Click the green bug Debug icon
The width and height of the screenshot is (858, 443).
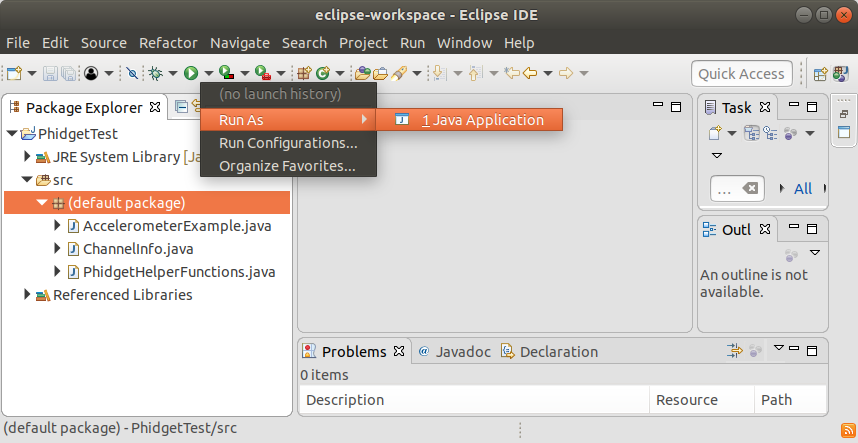tap(156, 73)
